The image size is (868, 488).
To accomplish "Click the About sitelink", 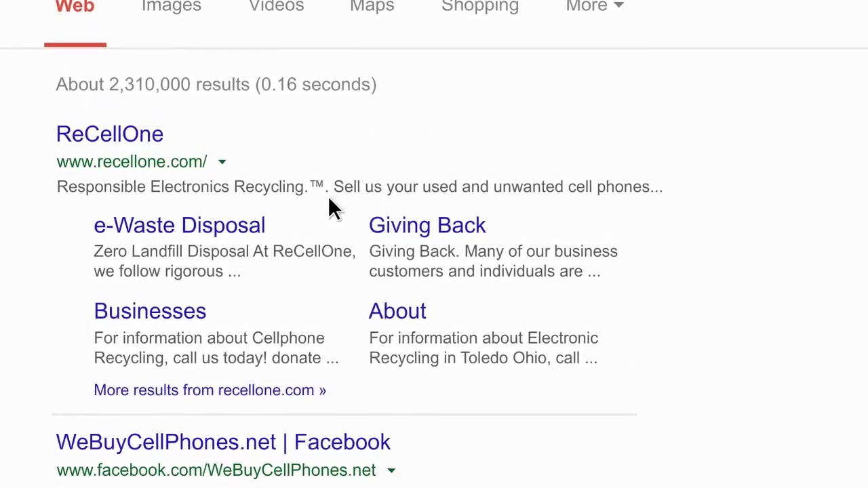I will pos(397,311).
